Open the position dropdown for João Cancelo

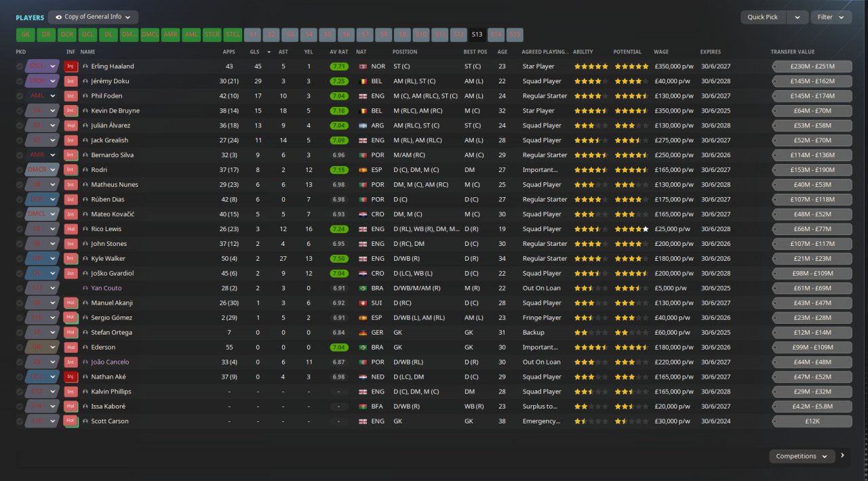(52, 362)
